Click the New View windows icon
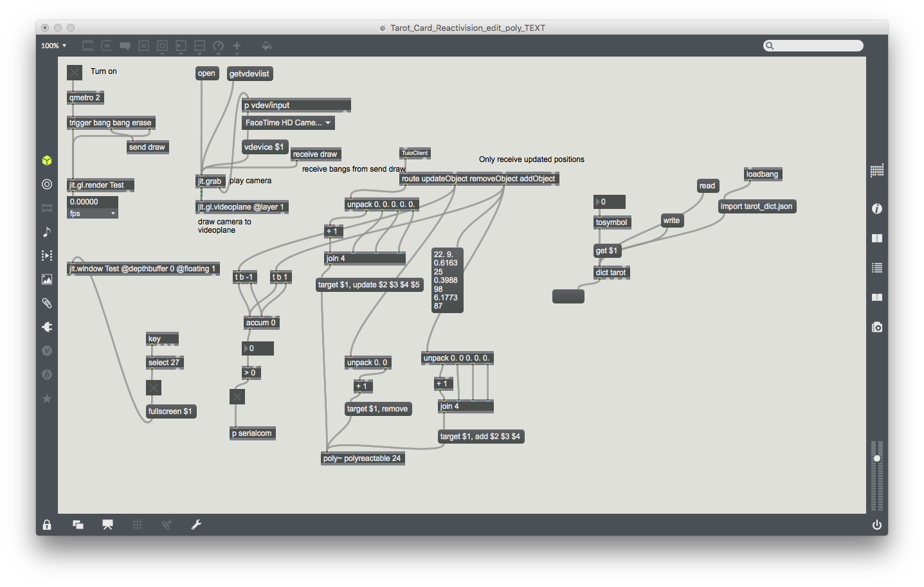 (x=78, y=525)
